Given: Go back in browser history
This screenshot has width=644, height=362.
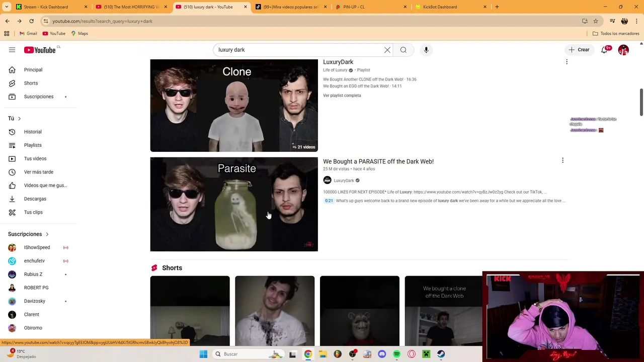Looking at the screenshot, I should click(x=8, y=21).
